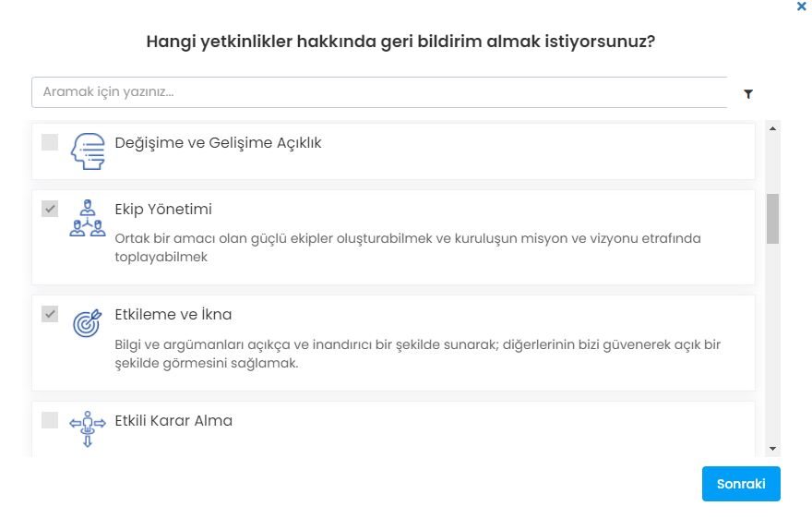Check the Değişime ve Gelişime Açıklık checkbox

click(50, 142)
